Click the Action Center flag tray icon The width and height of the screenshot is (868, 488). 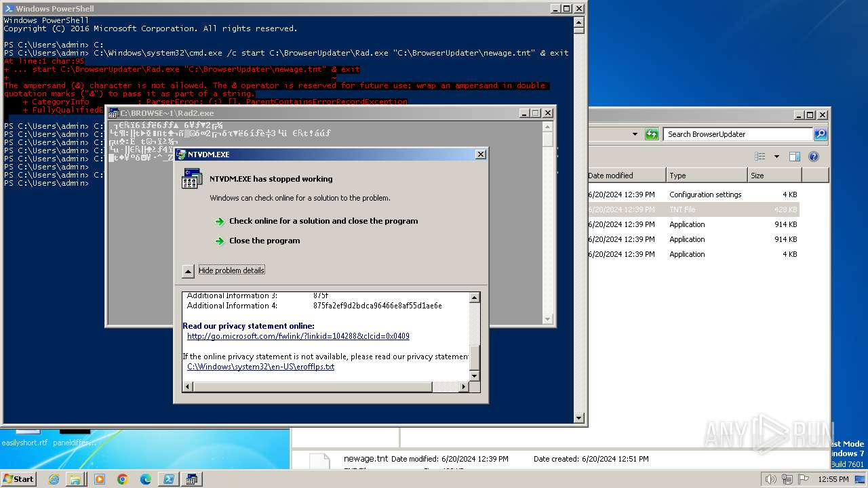coord(804,479)
